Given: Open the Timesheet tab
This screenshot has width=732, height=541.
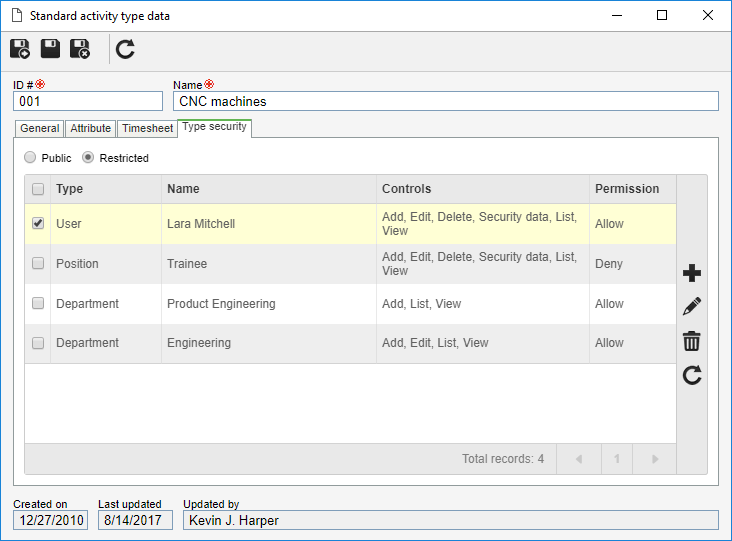Looking at the screenshot, I should pyautogui.click(x=148, y=128).
